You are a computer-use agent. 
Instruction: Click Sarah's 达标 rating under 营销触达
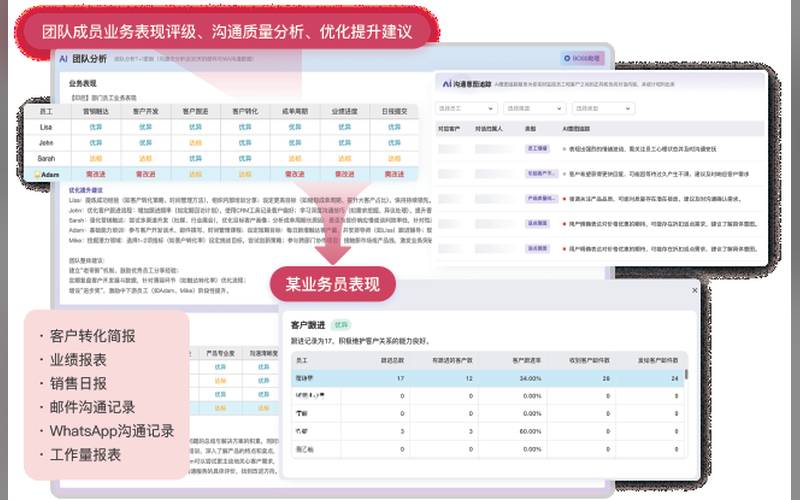(96, 159)
